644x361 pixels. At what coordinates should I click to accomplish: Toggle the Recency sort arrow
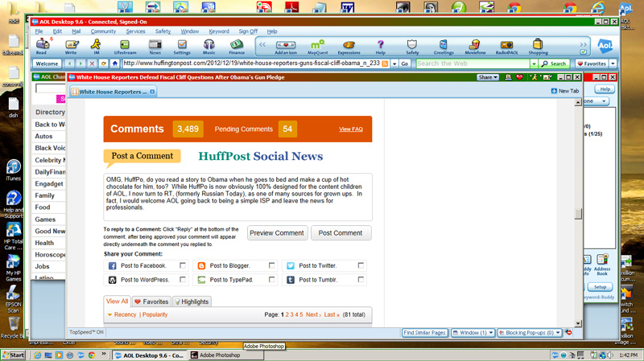point(110,314)
